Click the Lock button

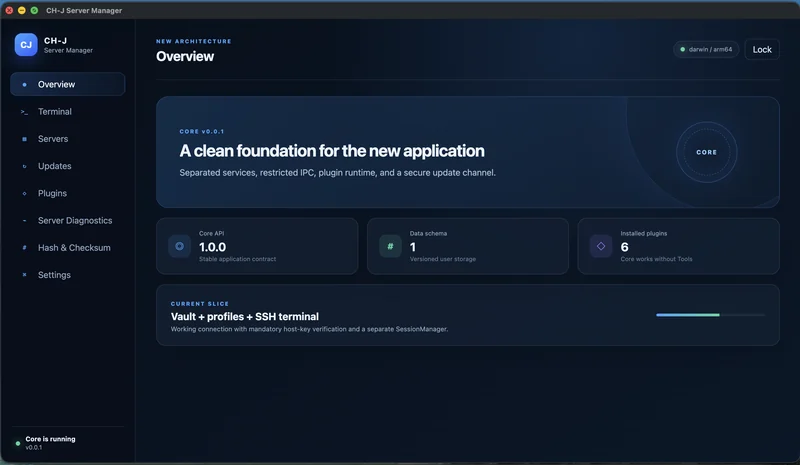[x=762, y=50]
